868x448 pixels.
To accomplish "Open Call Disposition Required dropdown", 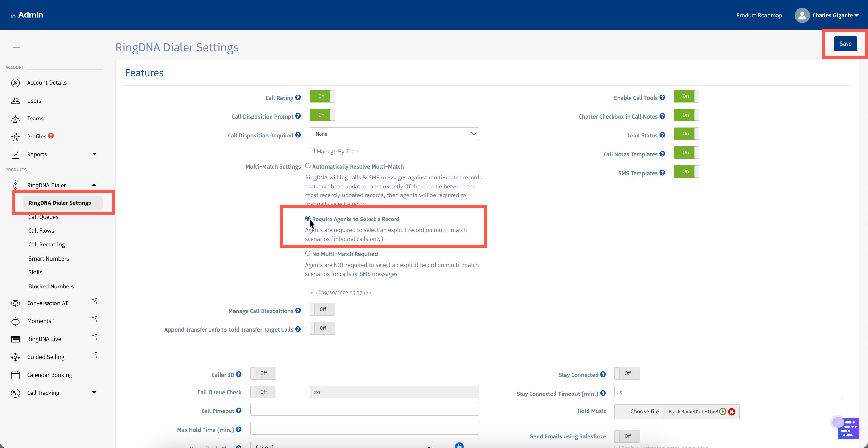I will tap(394, 134).
